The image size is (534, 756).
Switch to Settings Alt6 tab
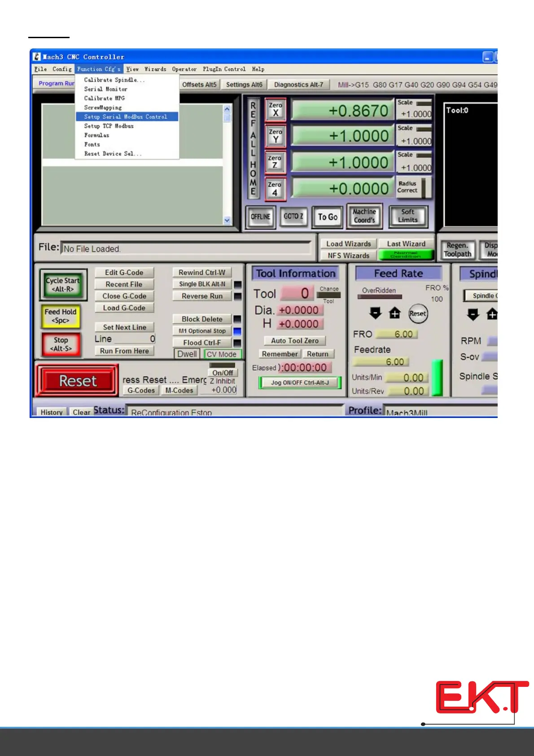[x=244, y=84]
